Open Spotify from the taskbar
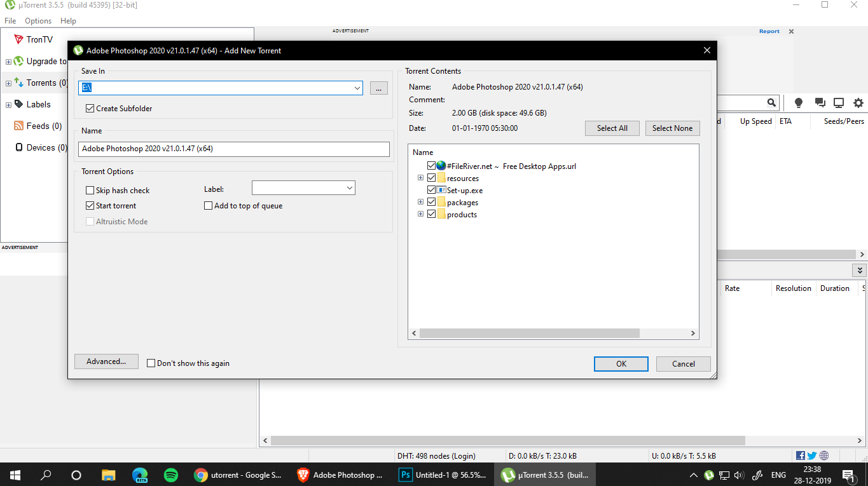Image resolution: width=868 pixels, height=486 pixels. click(x=170, y=475)
